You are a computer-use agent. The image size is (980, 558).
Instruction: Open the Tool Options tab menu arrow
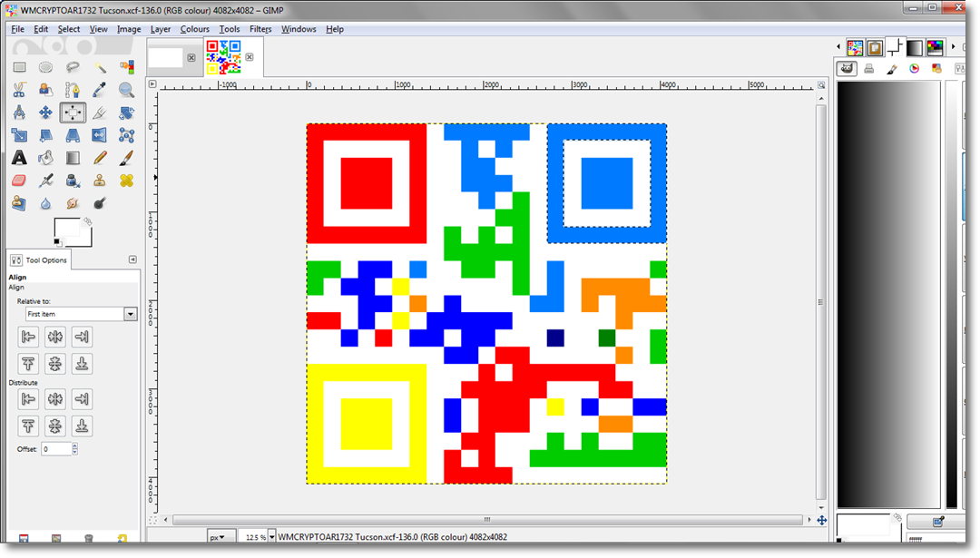[x=132, y=259]
